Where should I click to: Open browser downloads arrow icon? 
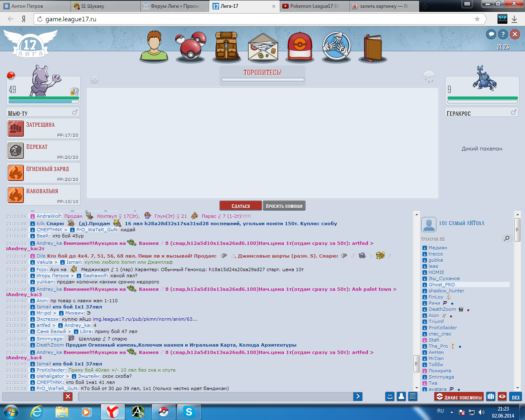point(514,19)
